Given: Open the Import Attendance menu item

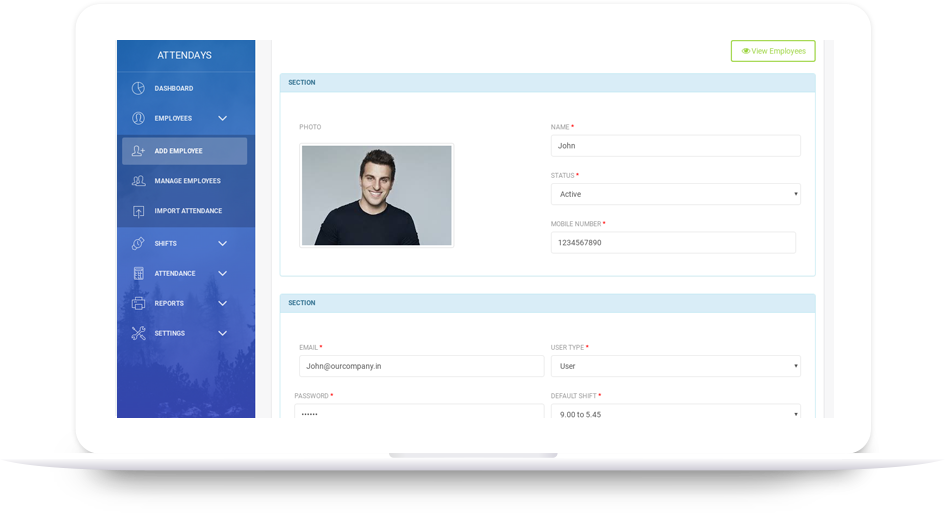Looking at the screenshot, I should [x=188, y=211].
